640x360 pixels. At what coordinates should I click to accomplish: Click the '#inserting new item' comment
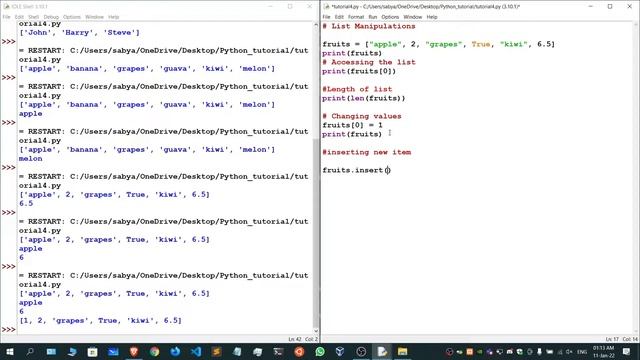point(367,152)
